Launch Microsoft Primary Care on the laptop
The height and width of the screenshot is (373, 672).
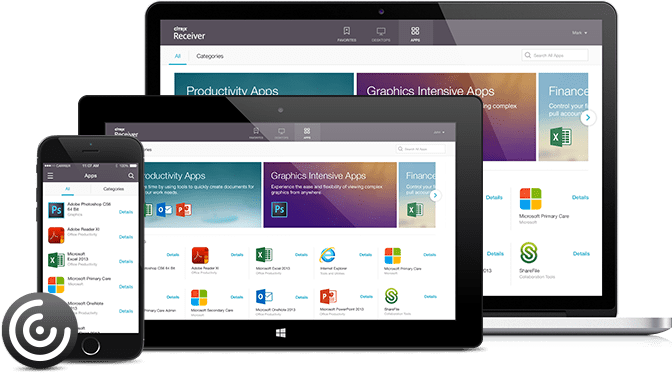point(531,199)
